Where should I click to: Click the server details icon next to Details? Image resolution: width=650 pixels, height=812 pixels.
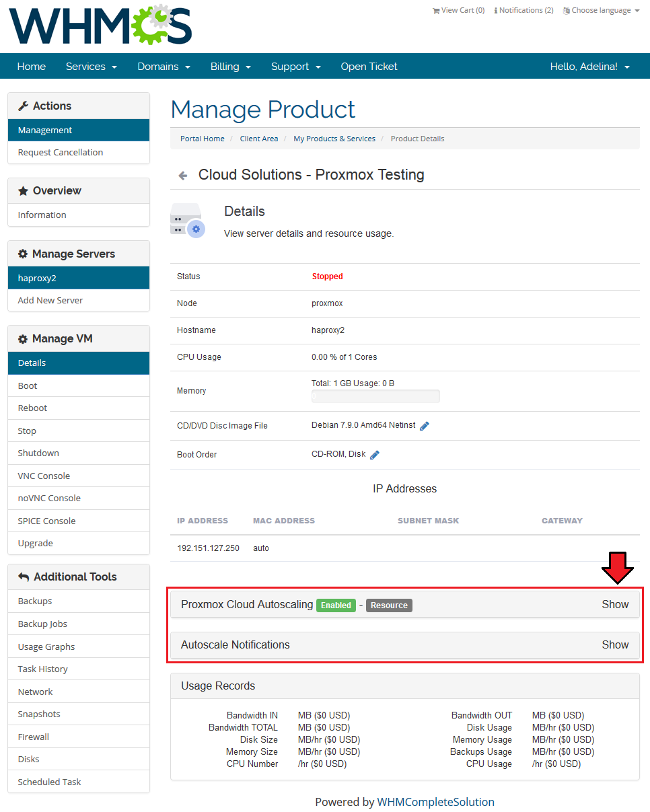pos(187,221)
